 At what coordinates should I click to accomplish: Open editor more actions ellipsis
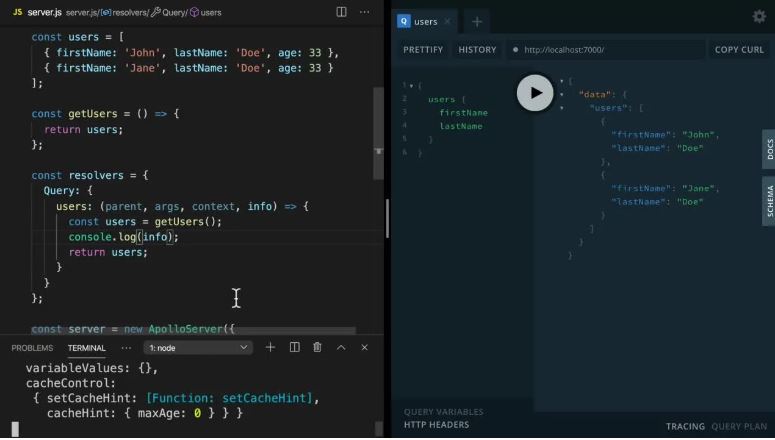tap(365, 12)
